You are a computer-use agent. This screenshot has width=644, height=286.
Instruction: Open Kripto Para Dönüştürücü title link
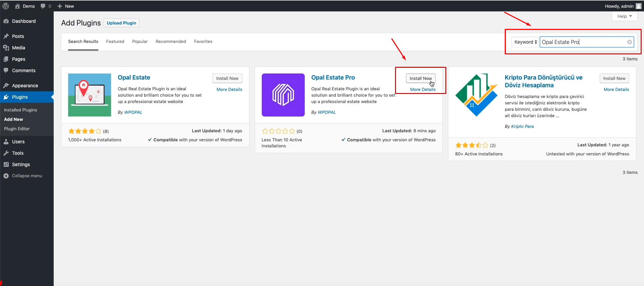click(543, 81)
